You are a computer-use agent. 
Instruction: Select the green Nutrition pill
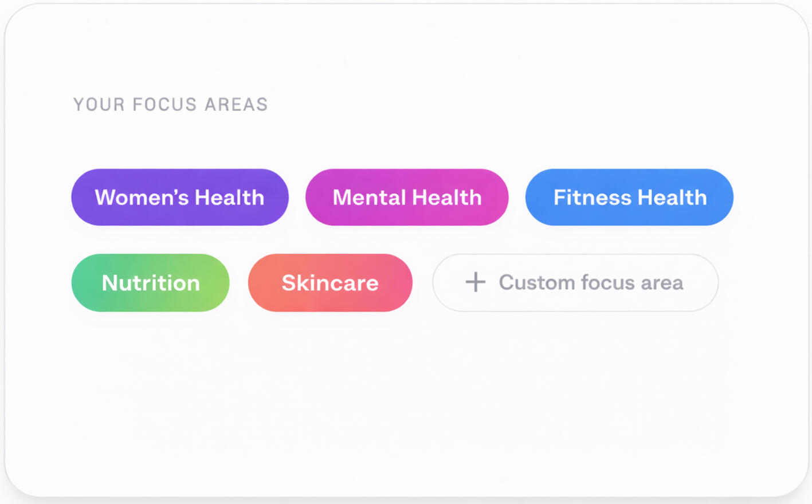coord(150,283)
